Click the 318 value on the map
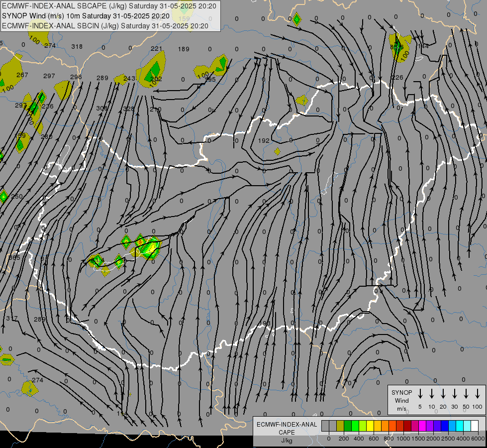This screenshot has width=487, height=448. pyautogui.click(x=77, y=47)
